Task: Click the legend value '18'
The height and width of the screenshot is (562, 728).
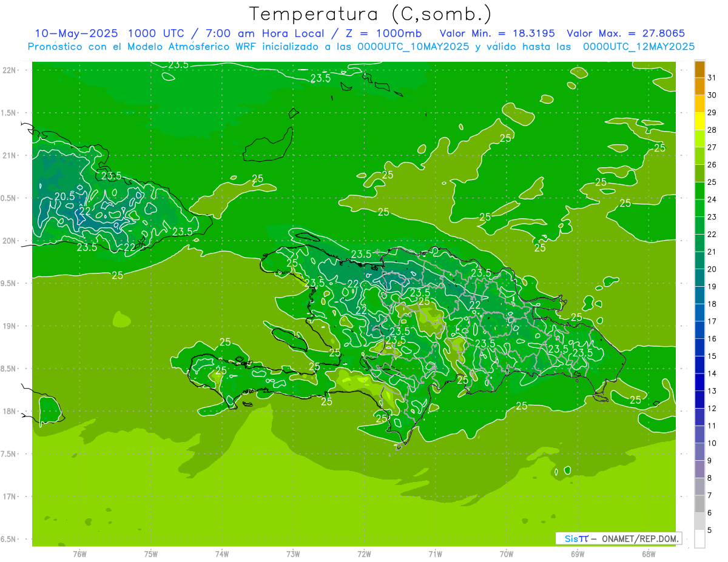Action: click(712, 304)
